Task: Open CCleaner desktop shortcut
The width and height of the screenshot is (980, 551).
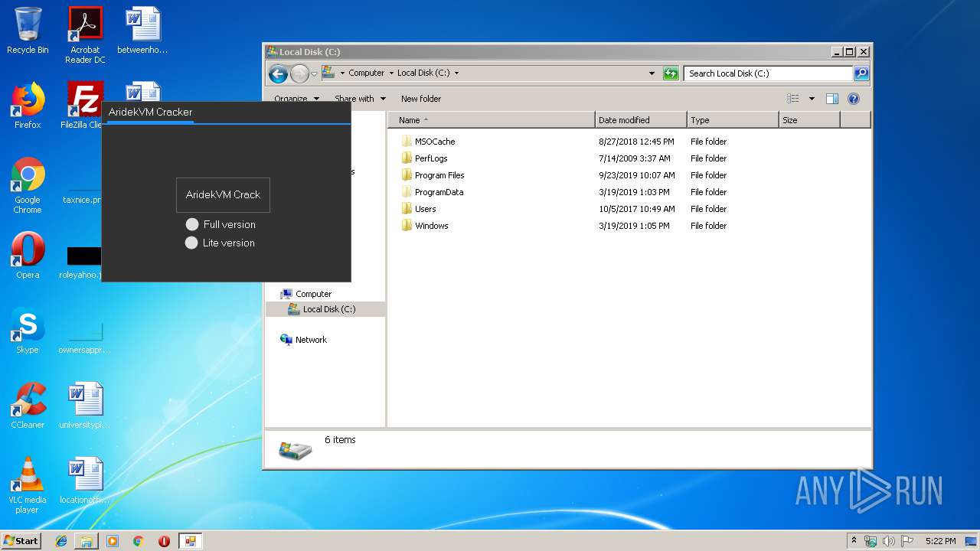Action: click(x=28, y=406)
